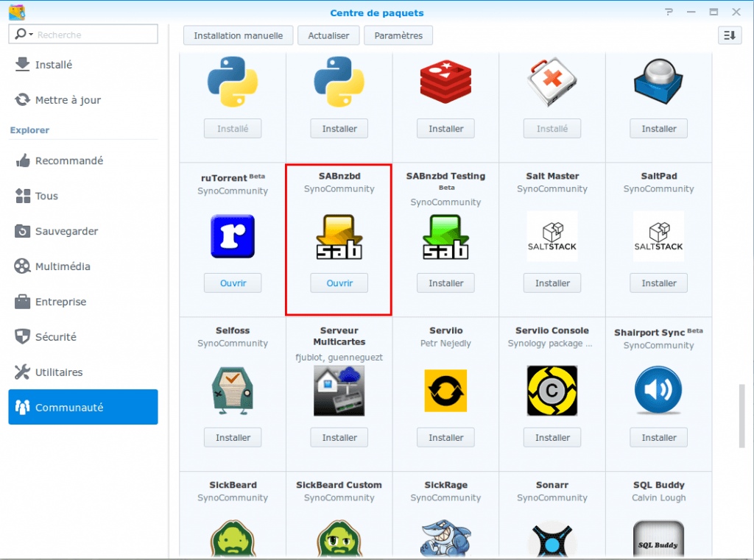
Task: Select the Shairport Sync speaker icon
Action: point(658,390)
